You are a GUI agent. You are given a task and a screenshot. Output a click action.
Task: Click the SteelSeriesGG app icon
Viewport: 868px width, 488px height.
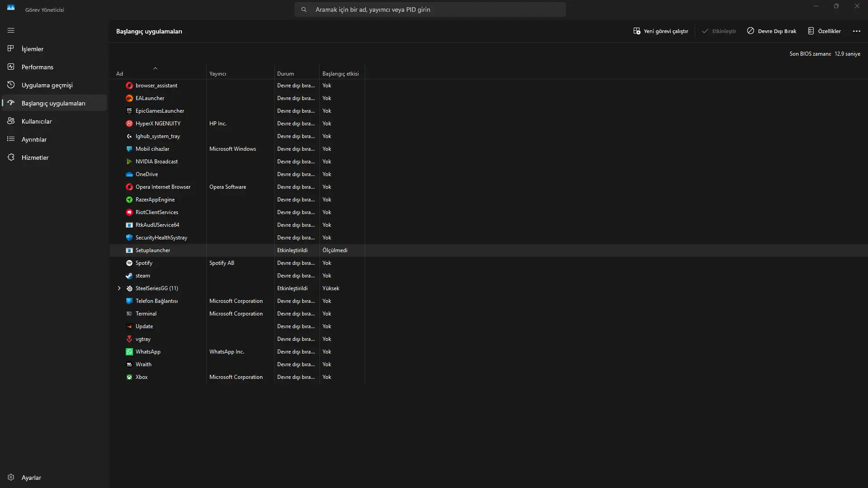[129, 288]
